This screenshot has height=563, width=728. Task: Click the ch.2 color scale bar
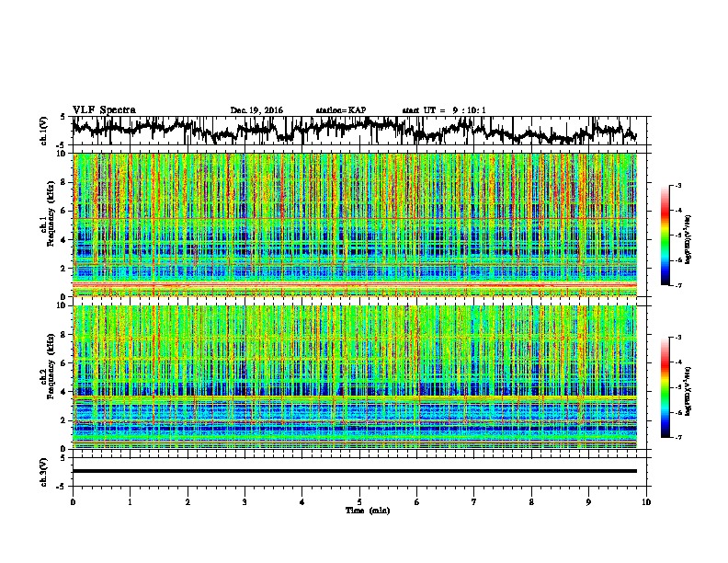point(665,387)
